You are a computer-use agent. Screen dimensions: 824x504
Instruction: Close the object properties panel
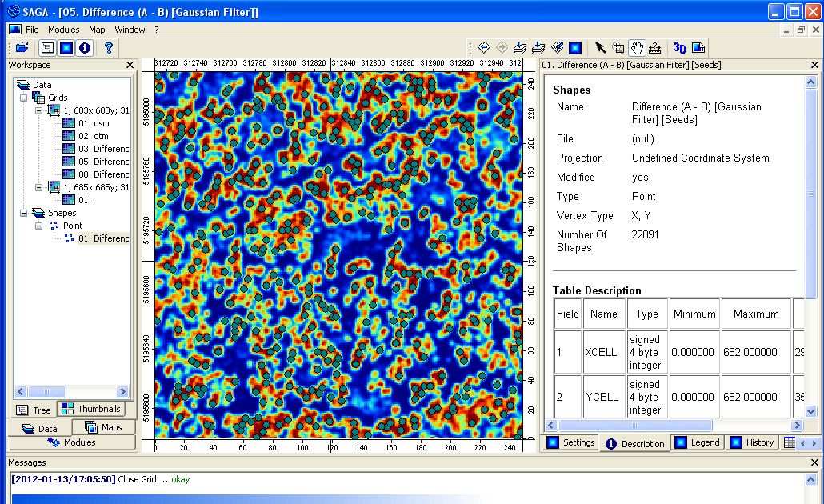(x=814, y=65)
